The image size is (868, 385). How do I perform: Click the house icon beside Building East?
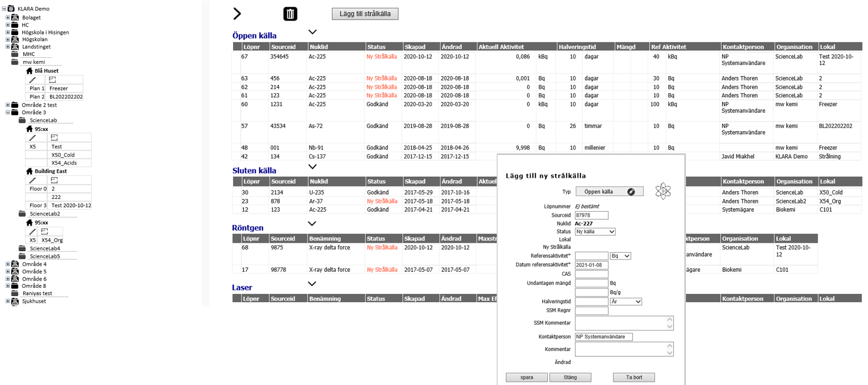30,172
